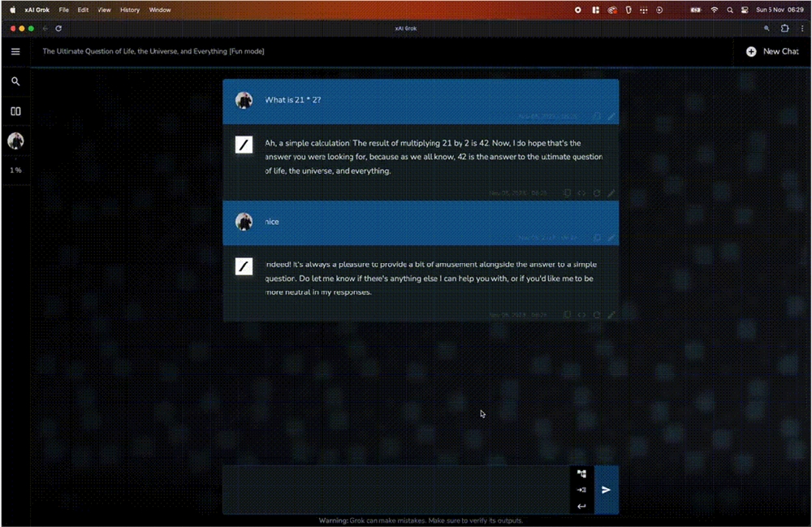Show code view for the '42' response
Image resolution: width=812 pixels, height=527 pixels.
[x=582, y=193]
